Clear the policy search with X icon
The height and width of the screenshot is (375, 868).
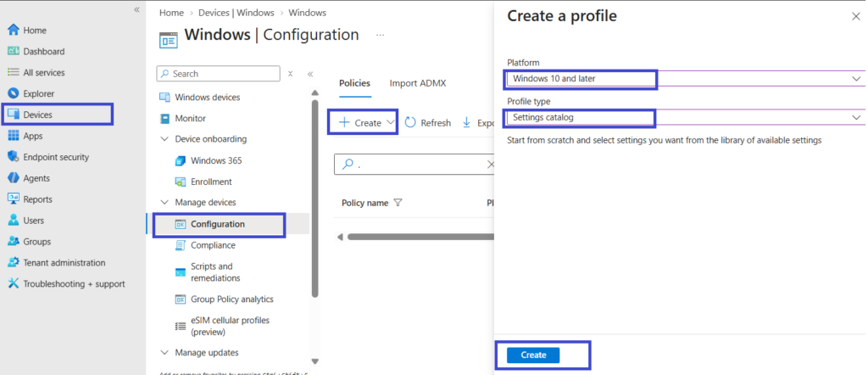point(491,164)
